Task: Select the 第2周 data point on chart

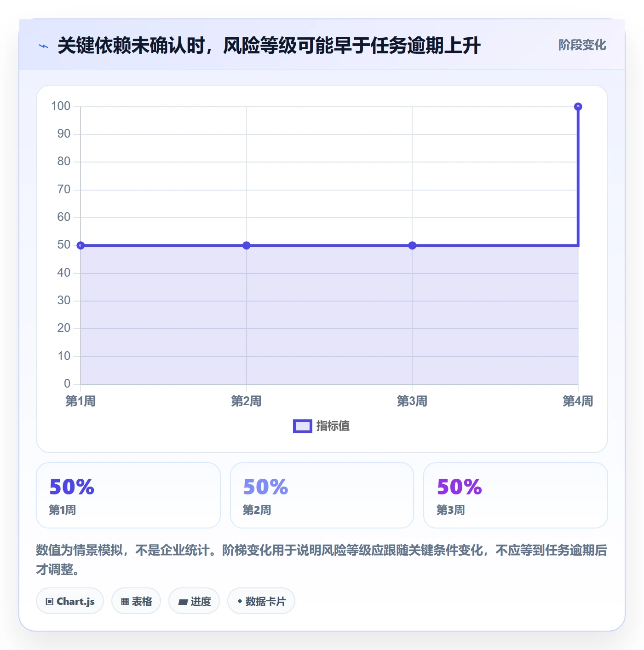Action: click(x=247, y=245)
